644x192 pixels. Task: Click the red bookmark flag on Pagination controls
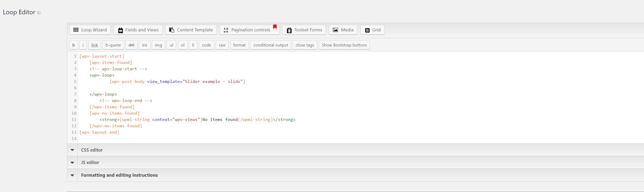click(x=275, y=27)
